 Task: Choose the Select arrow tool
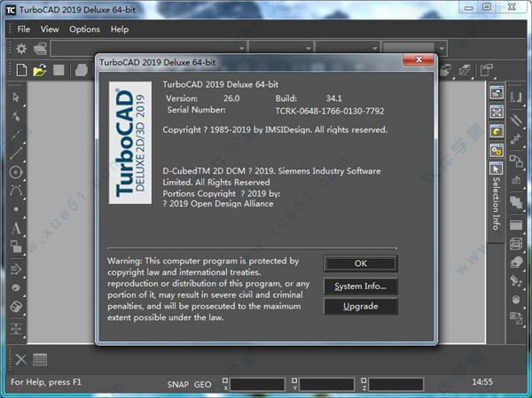click(x=16, y=98)
